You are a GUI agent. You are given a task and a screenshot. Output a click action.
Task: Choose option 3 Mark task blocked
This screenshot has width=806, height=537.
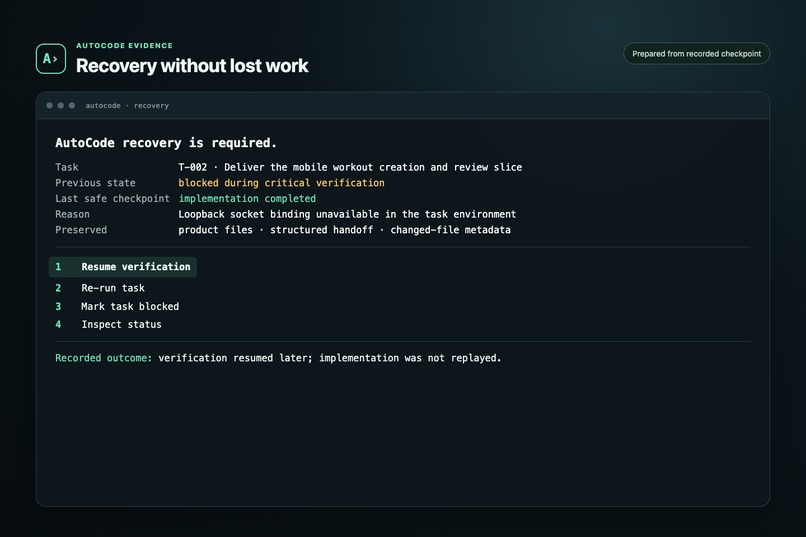(117, 306)
